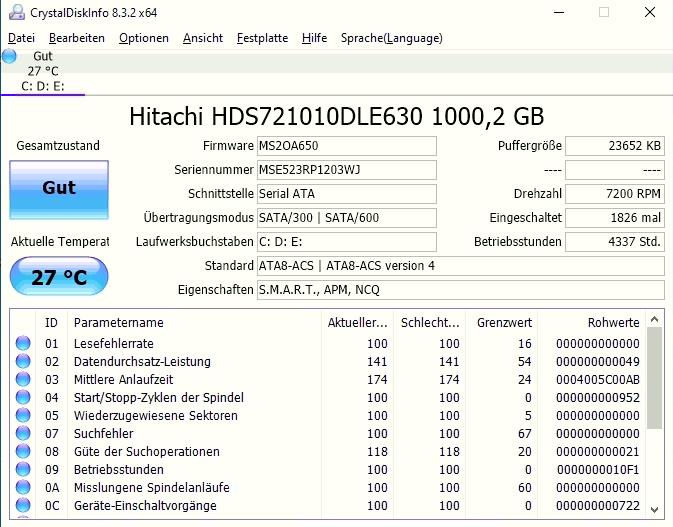Click raw value 0000000010F1
Viewport: 673px width, 527px height.
point(598,470)
